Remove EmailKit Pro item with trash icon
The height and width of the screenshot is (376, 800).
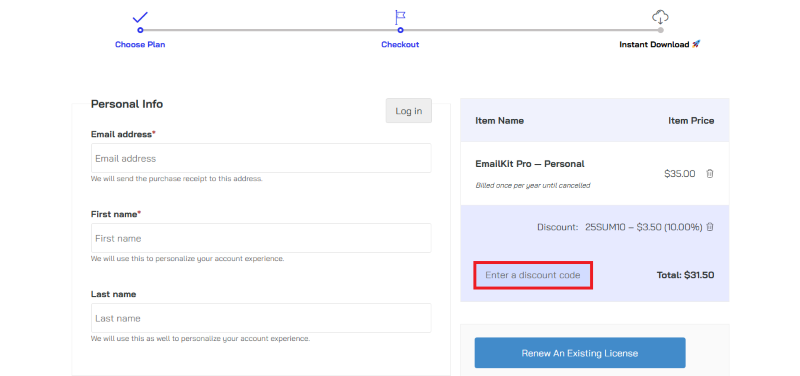[x=710, y=173]
